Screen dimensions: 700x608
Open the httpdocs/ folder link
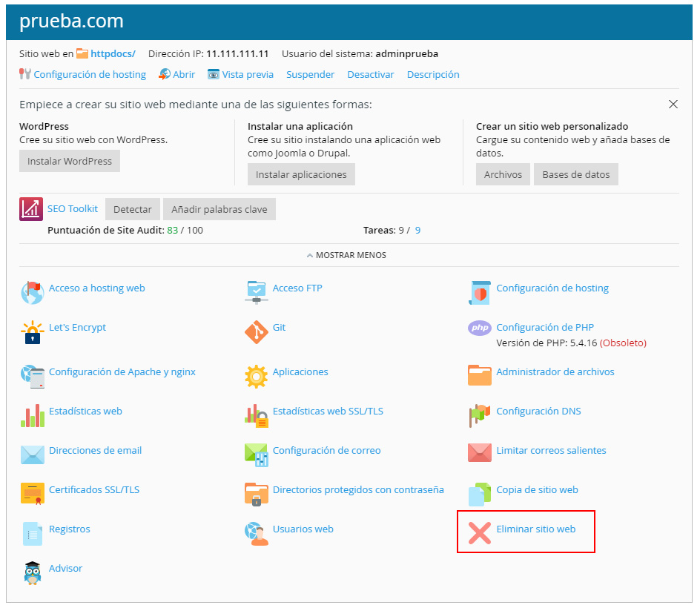pyautogui.click(x=113, y=54)
